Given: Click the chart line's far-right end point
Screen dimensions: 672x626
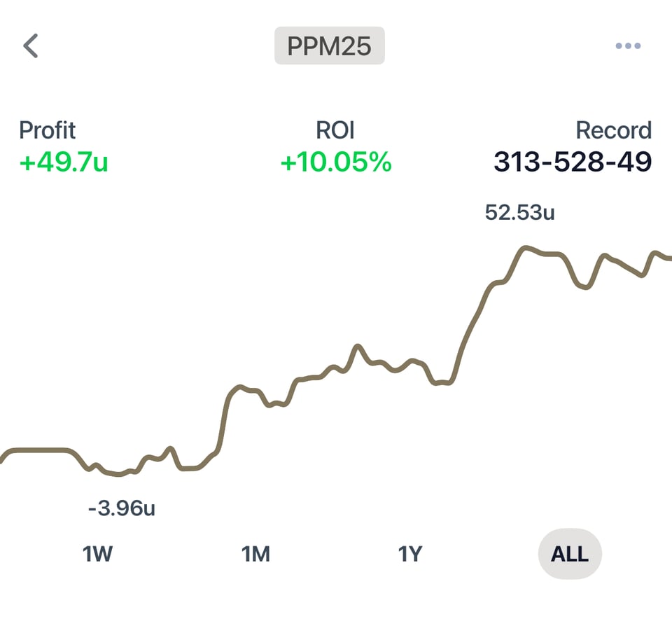Looking at the screenshot, I should (668, 258).
